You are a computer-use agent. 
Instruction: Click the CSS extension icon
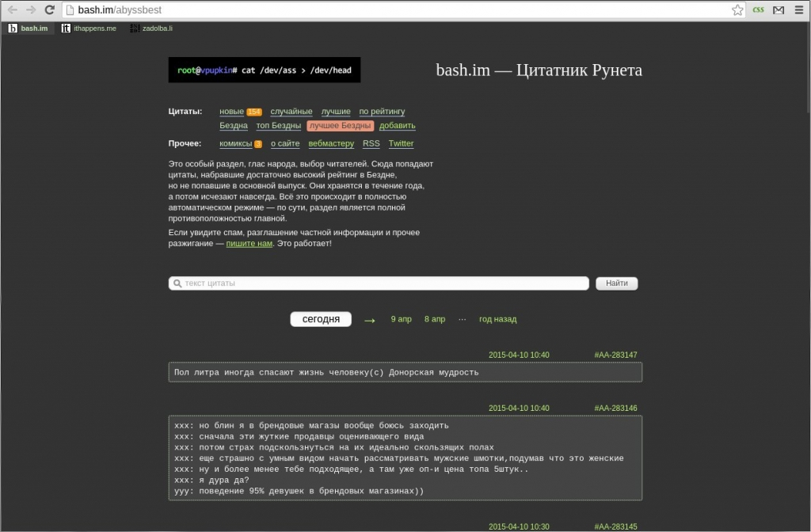coord(758,9)
